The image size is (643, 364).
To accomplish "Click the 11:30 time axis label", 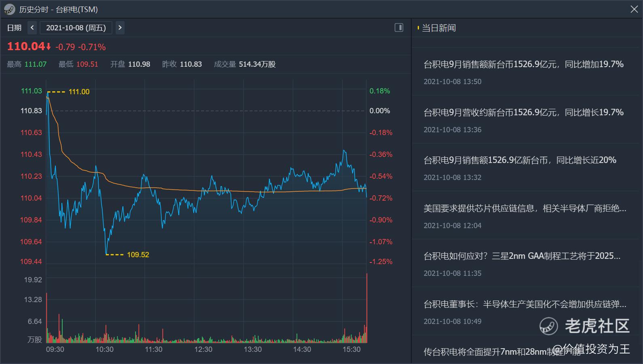I will click(x=154, y=349).
